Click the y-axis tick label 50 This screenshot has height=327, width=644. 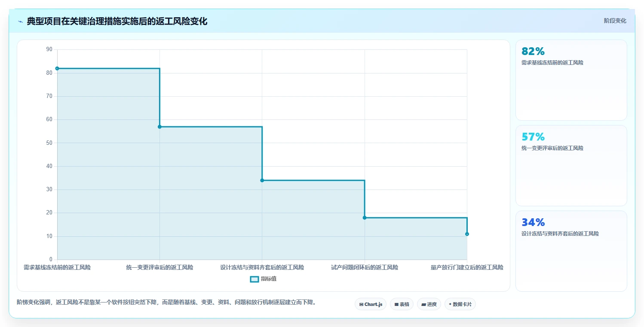point(49,143)
